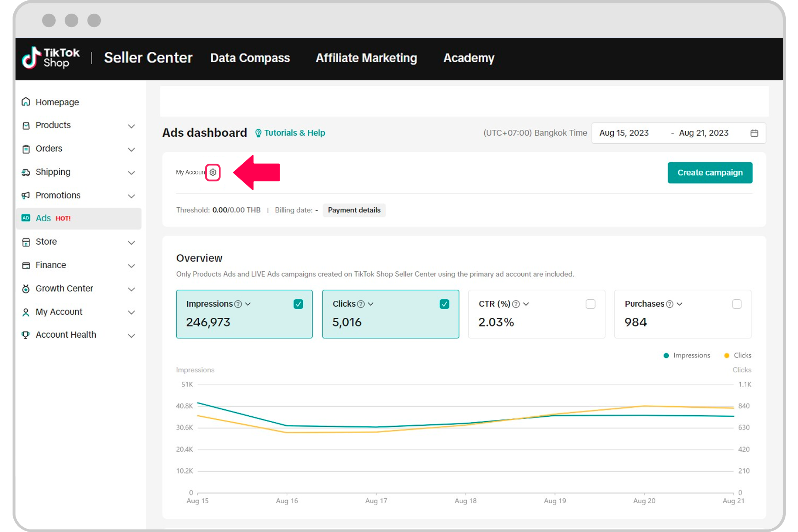The height and width of the screenshot is (532, 798).
Task: Click the Aug 21, 2023 end date
Action: pos(703,133)
